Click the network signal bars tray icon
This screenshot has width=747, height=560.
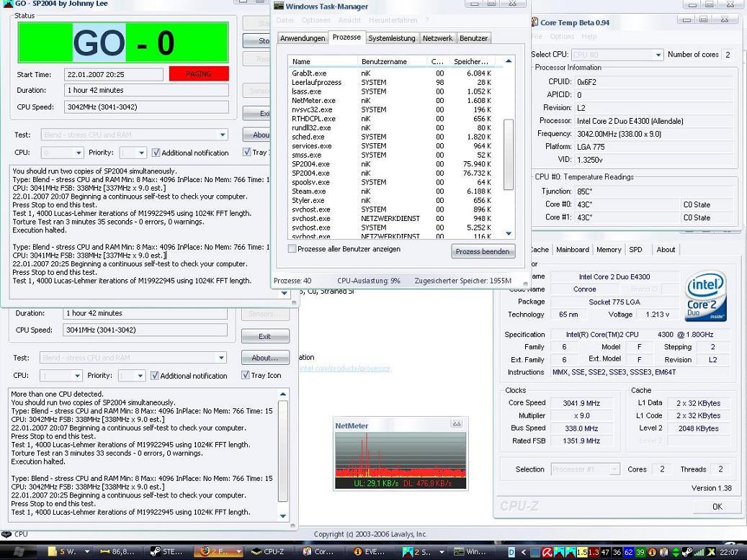[699, 552]
